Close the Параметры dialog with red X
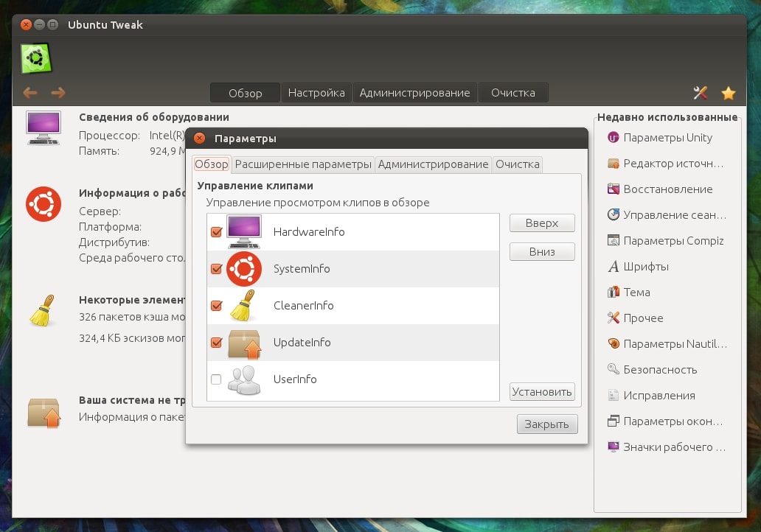 (x=200, y=139)
